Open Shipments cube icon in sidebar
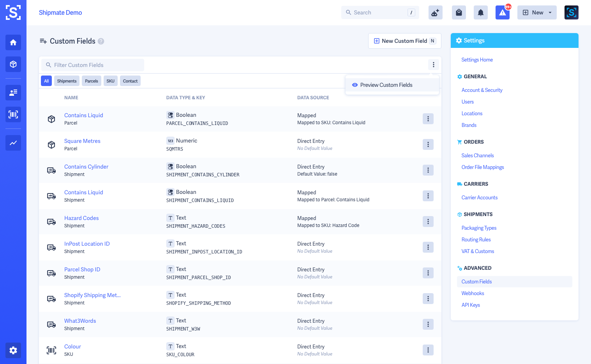This screenshot has height=364, width=591. click(13, 64)
